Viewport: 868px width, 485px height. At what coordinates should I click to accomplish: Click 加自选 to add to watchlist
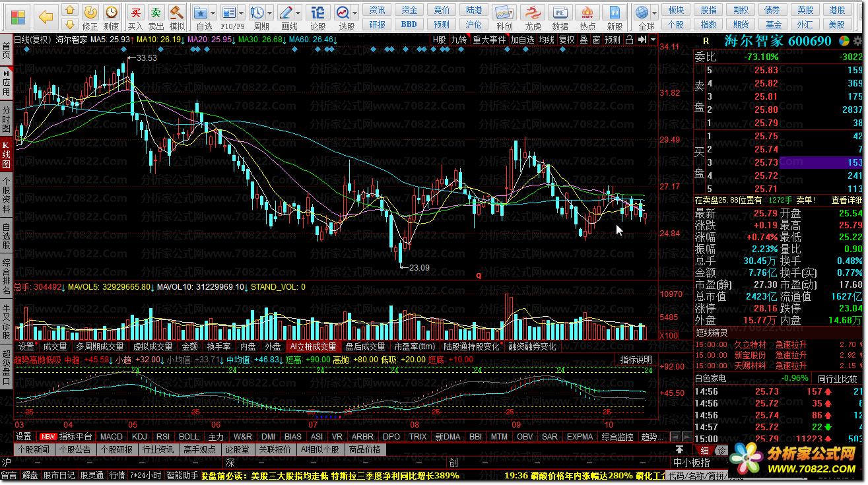(x=522, y=40)
